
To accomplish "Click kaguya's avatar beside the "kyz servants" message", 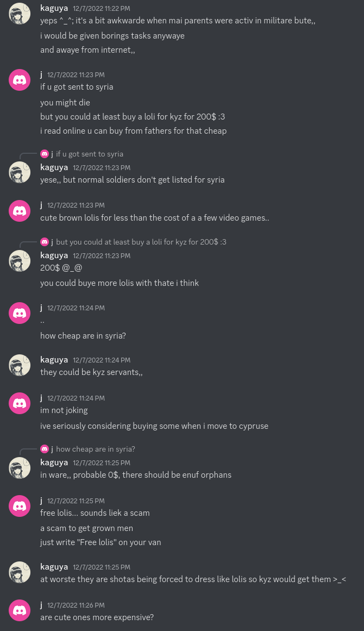I will click(20, 365).
